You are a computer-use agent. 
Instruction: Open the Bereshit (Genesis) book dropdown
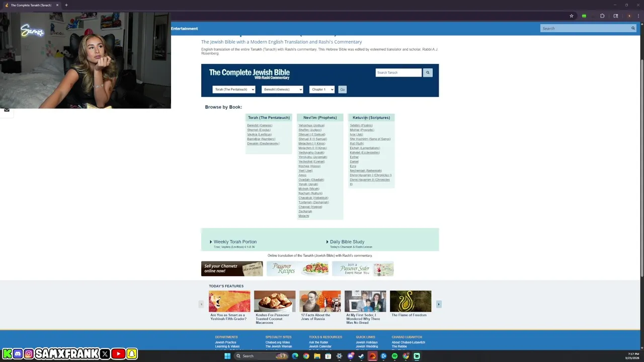pyautogui.click(x=282, y=89)
